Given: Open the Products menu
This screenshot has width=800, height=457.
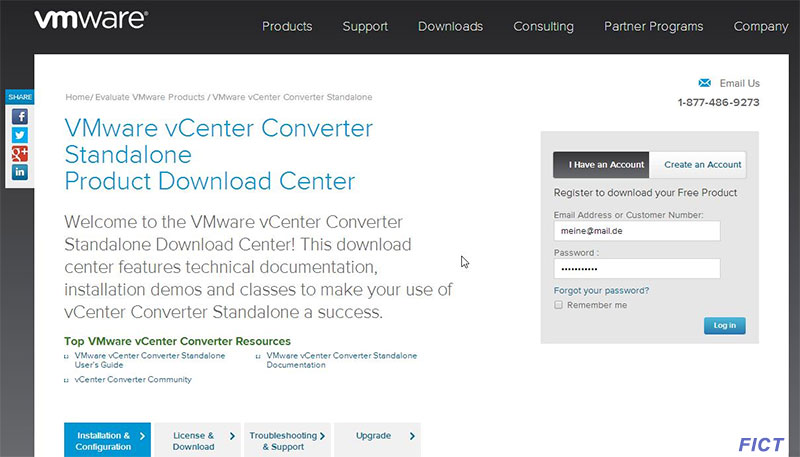Looking at the screenshot, I should (x=287, y=27).
